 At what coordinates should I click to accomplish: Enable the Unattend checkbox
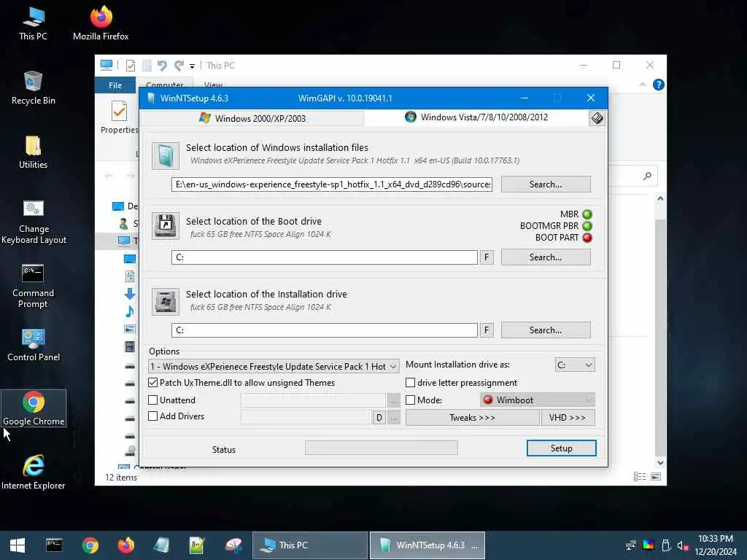(153, 400)
